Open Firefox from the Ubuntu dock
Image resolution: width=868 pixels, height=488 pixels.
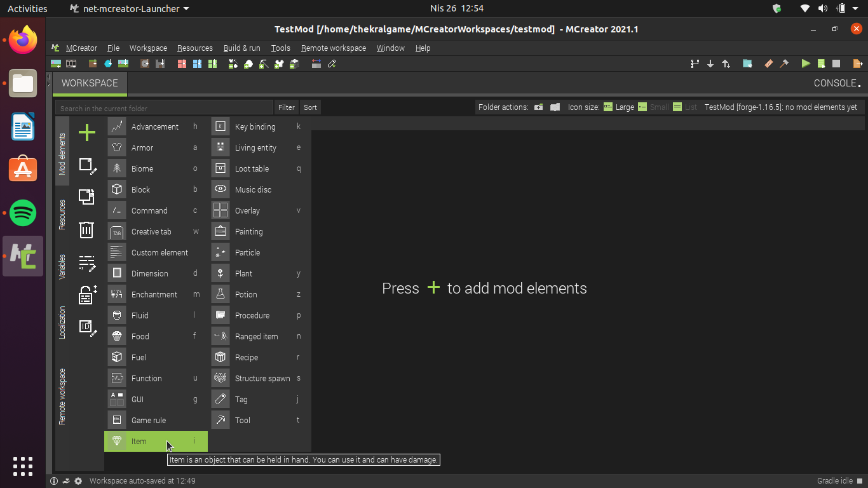[x=23, y=41]
